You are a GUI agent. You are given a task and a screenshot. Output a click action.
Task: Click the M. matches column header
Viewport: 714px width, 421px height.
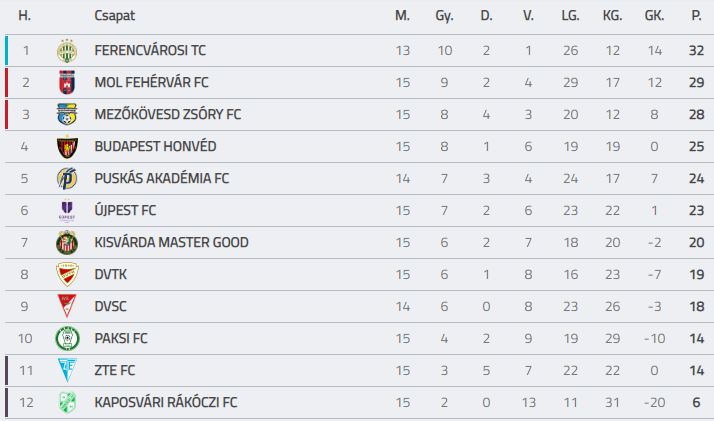click(403, 16)
